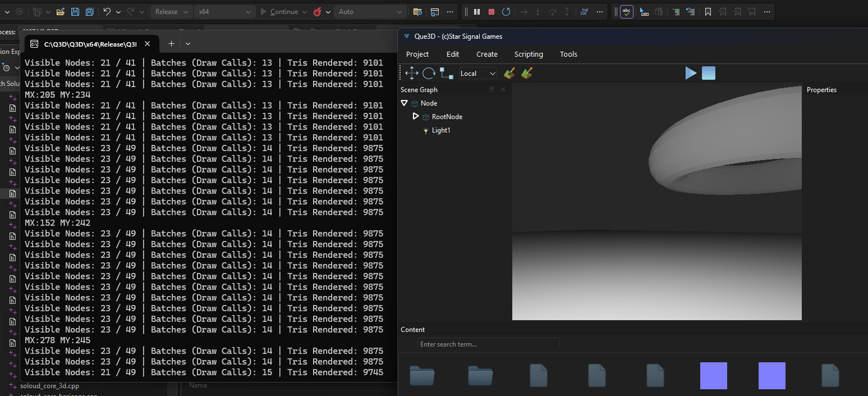This screenshot has height=396, width=868.
Task: Collapse the Node tree item in Scene Graph
Action: point(404,103)
